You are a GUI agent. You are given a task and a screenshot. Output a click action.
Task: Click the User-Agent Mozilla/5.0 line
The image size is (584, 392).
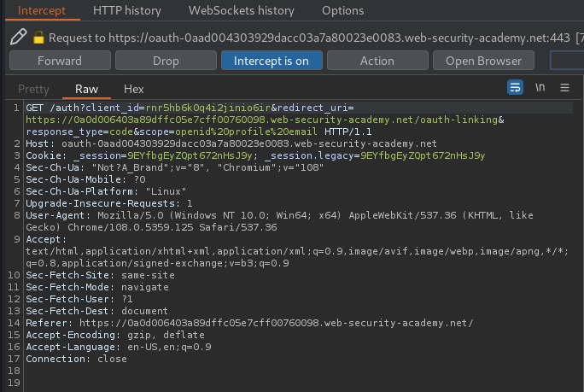coord(279,215)
